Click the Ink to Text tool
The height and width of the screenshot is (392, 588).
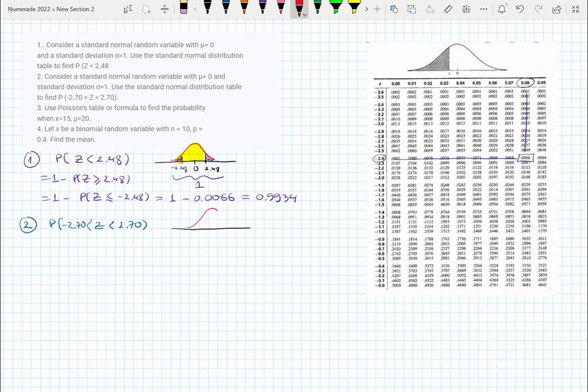click(x=430, y=9)
